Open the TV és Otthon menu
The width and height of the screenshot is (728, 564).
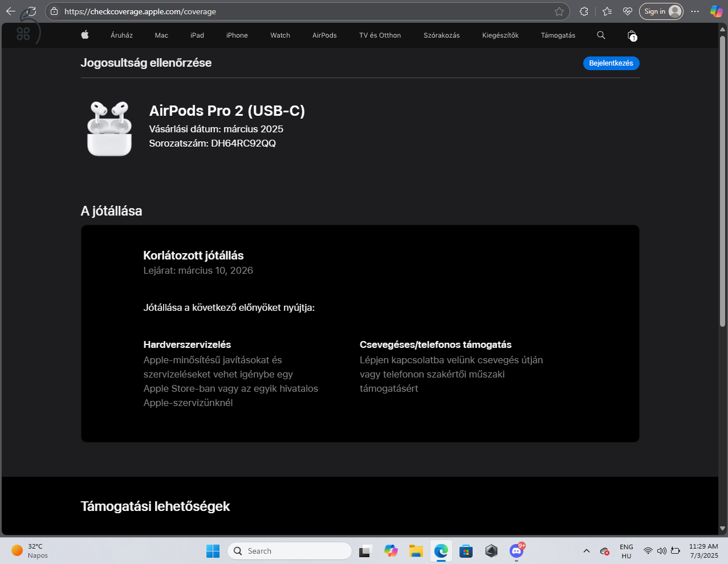[x=380, y=35]
